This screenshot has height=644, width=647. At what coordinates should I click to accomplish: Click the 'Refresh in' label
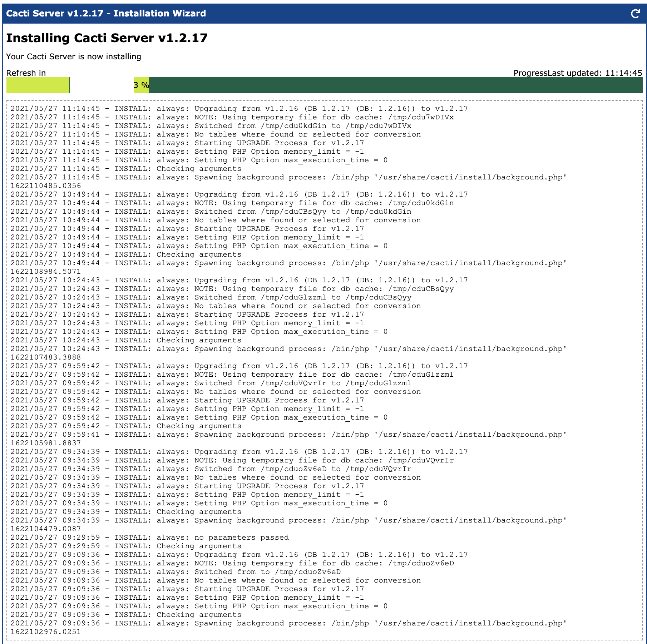[26, 73]
